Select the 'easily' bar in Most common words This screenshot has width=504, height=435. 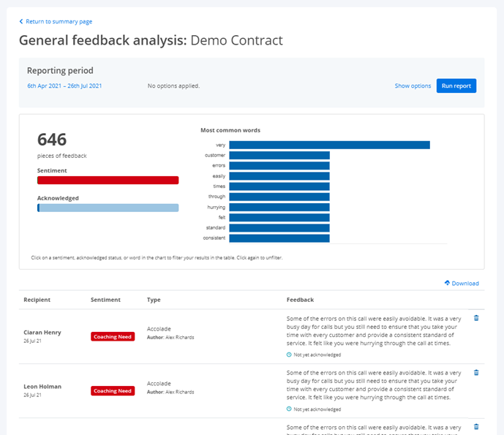pyautogui.click(x=279, y=176)
